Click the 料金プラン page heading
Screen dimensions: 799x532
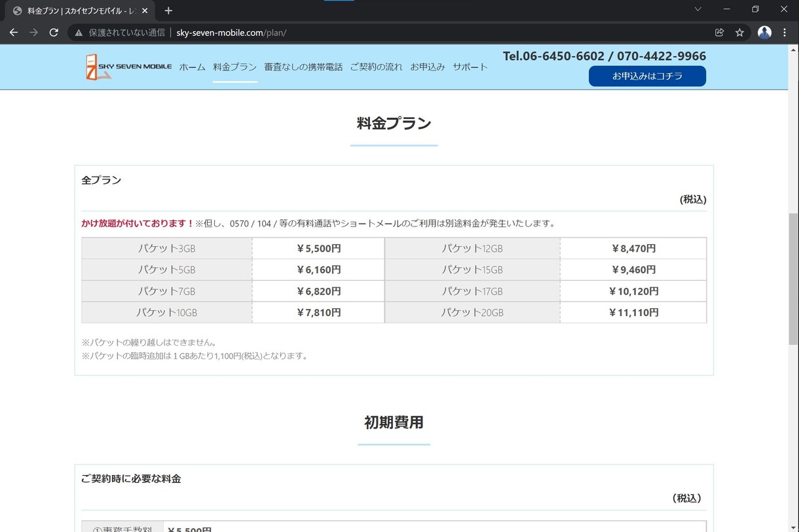394,123
